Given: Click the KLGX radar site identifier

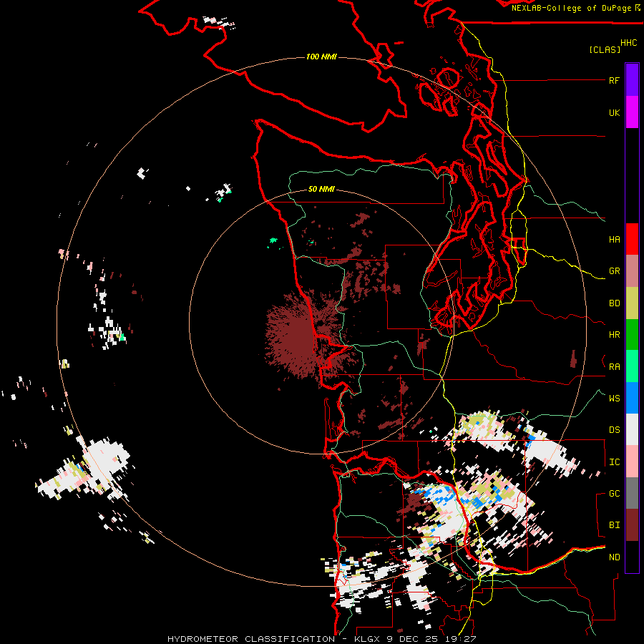Looking at the screenshot, I should click(x=367, y=639).
